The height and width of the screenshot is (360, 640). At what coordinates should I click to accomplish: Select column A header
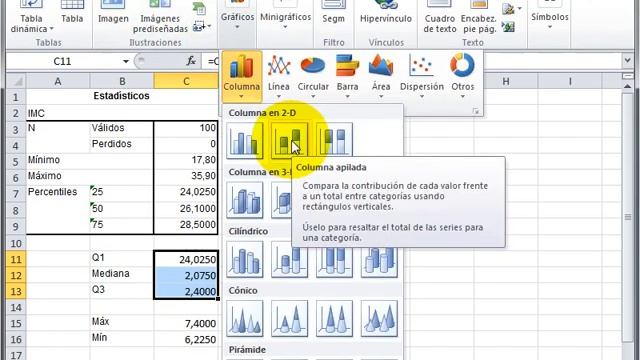point(58,81)
